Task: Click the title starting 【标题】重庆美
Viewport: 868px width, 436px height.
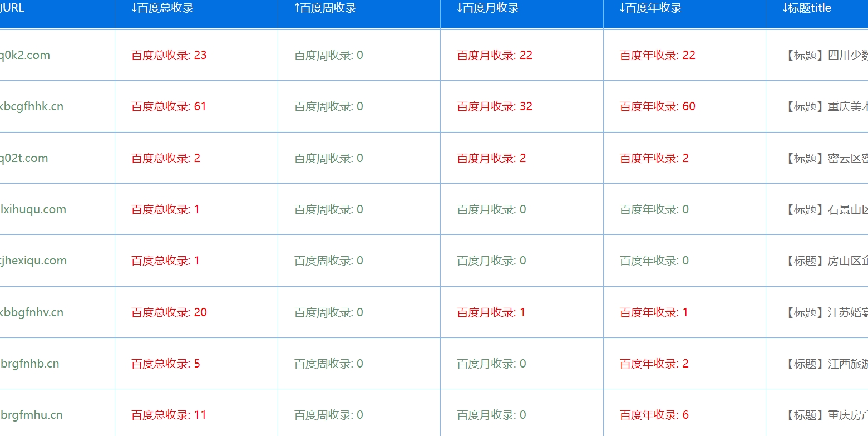Action: tap(826, 106)
